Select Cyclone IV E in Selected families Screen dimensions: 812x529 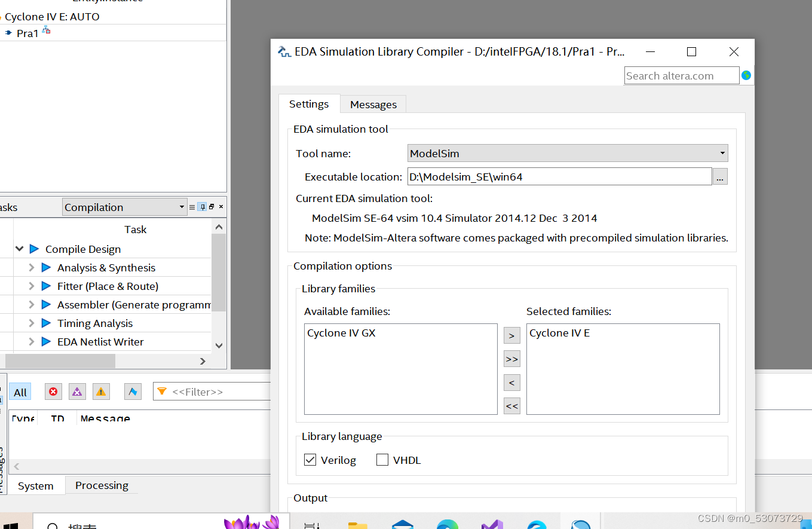560,333
